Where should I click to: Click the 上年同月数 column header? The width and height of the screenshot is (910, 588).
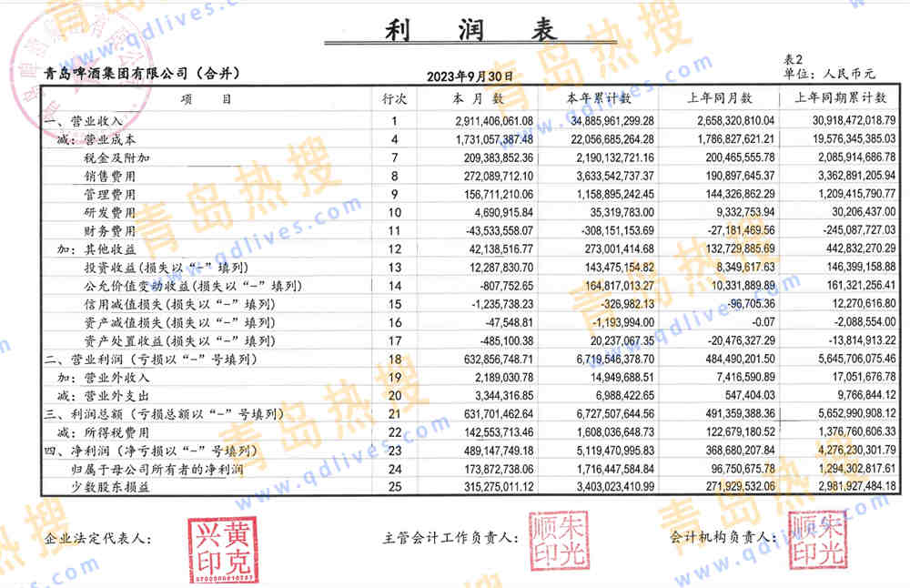coord(719,98)
